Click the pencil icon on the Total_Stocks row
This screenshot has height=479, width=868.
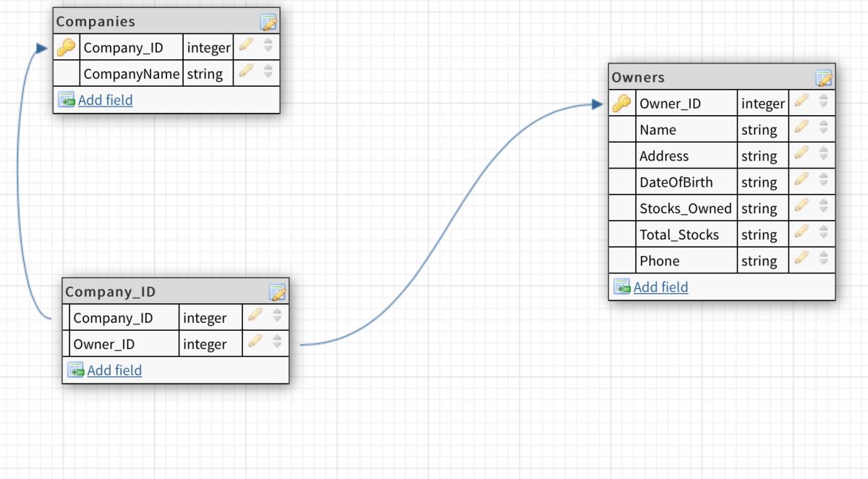801,232
